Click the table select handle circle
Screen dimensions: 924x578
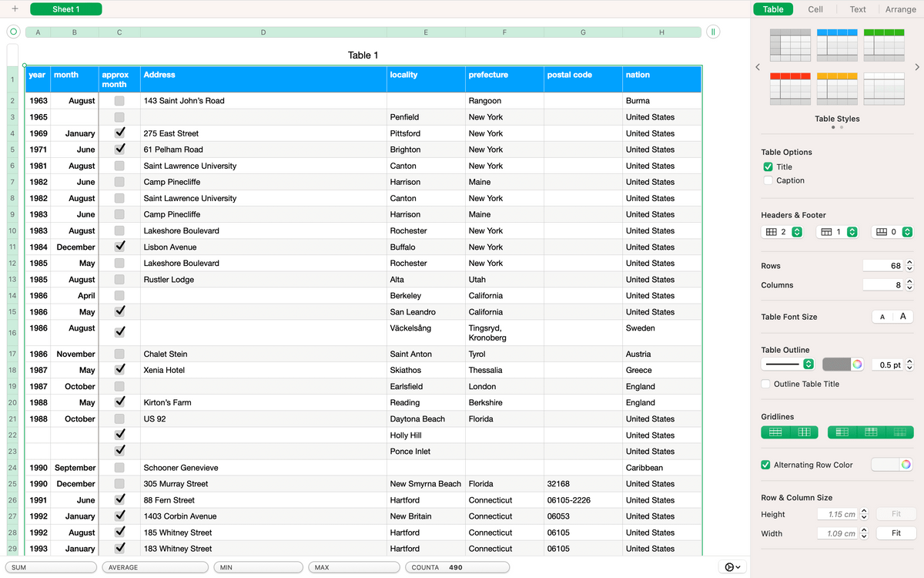click(13, 32)
